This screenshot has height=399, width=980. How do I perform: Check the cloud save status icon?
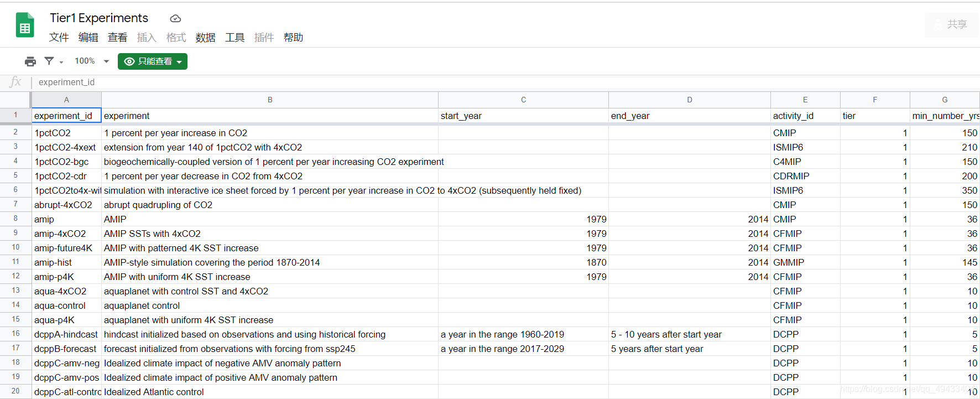pyautogui.click(x=175, y=19)
